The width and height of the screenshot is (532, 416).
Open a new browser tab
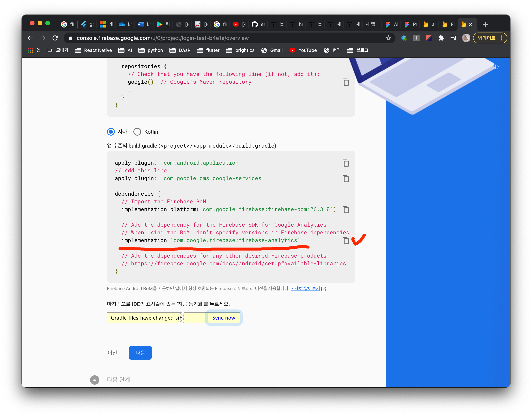click(x=485, y=24)
